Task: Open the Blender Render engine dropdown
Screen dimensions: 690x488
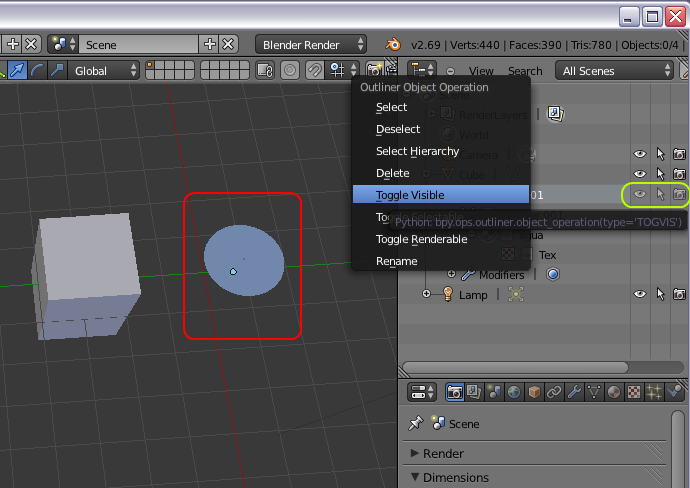Action: [x=311, y=44]
